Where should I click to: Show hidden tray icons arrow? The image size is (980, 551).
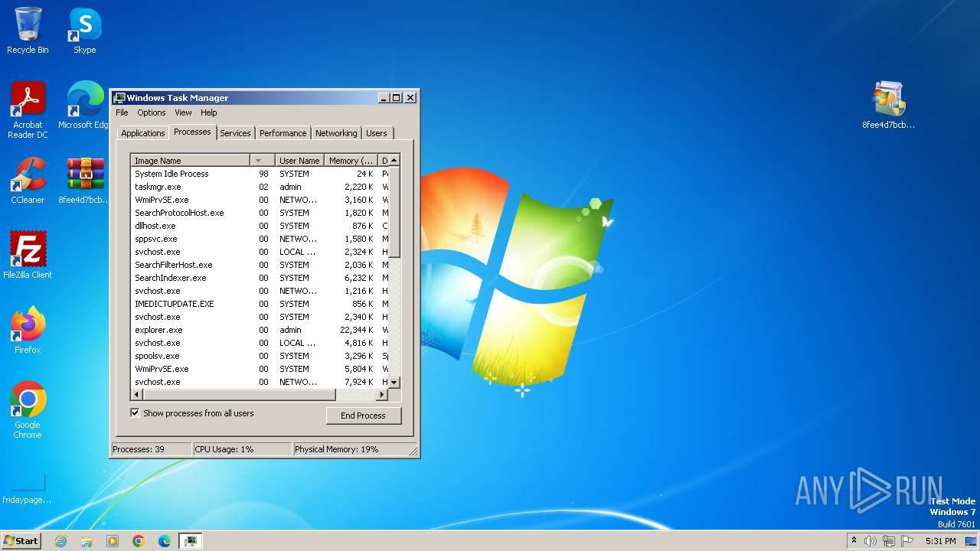pyautogui.click(x=854, y=541)
